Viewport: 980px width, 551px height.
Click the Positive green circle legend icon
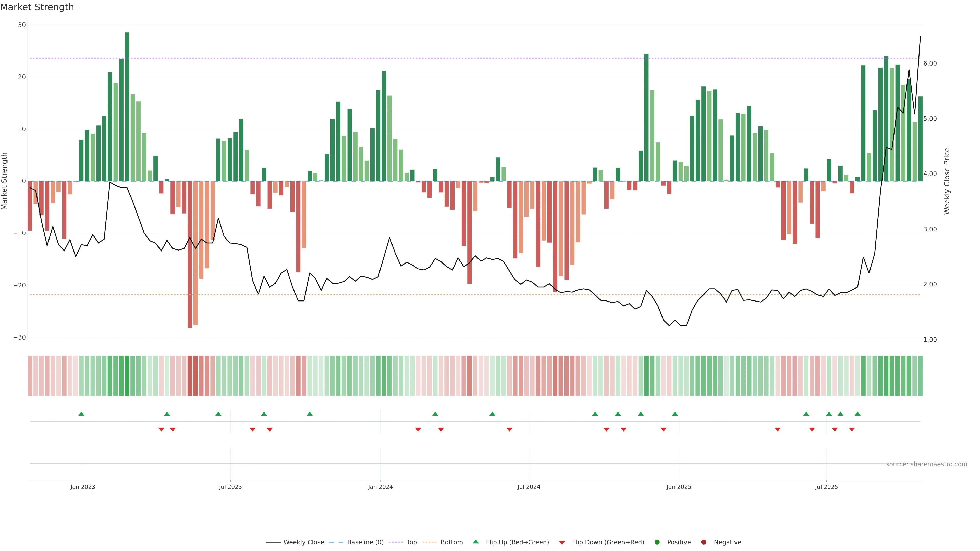click(657, 542)
